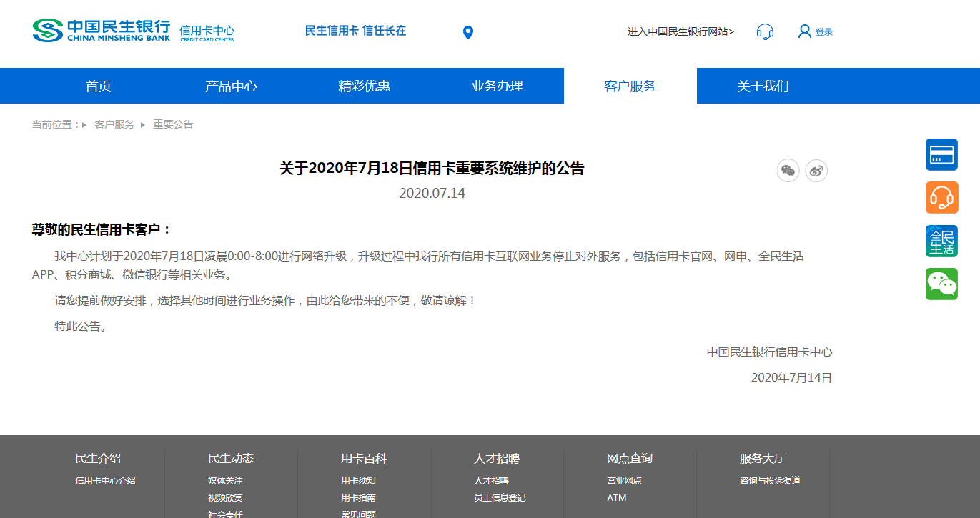Open footer link 营业网点
Viewport: 980px width, 518px height.
(x=624, y=481)
